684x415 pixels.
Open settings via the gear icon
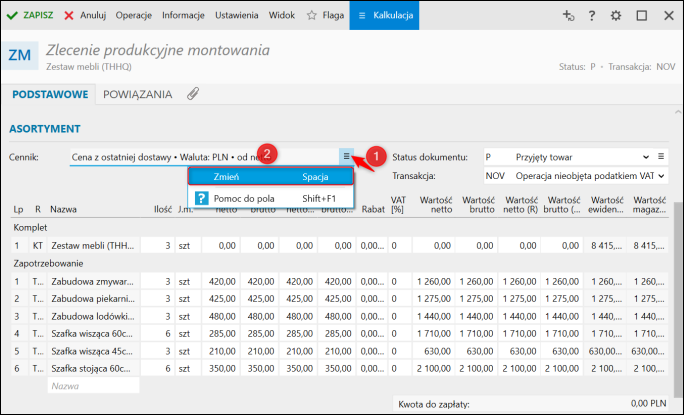[x=616, y=16]
